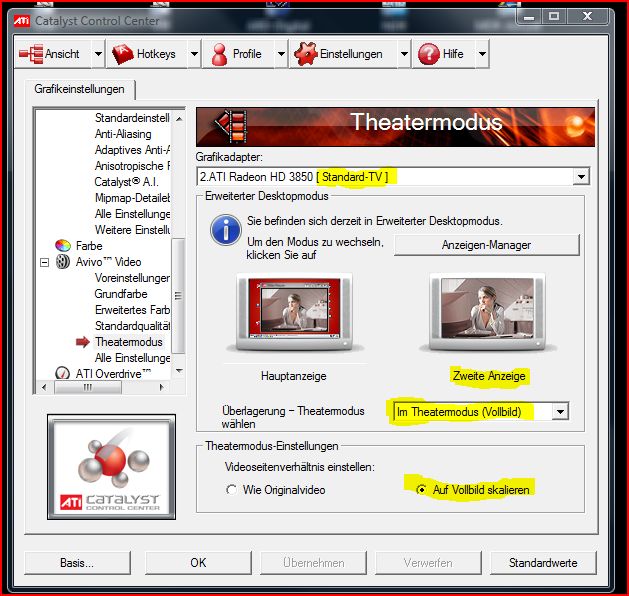Click the Verwerfen button
Viewport: 629px width, 596px height.
[x=428, y=563]
